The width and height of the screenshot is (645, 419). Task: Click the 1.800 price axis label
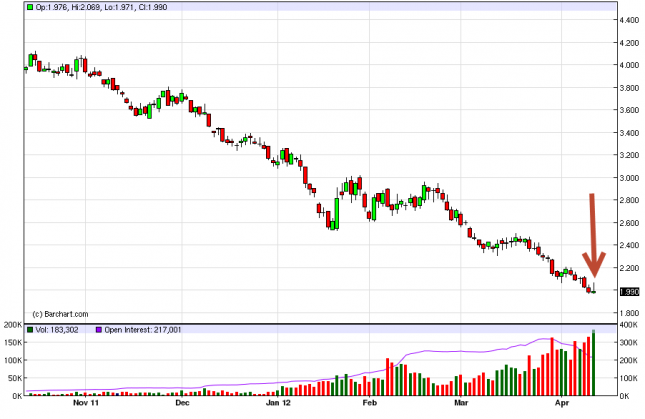[x=629, y=313]
